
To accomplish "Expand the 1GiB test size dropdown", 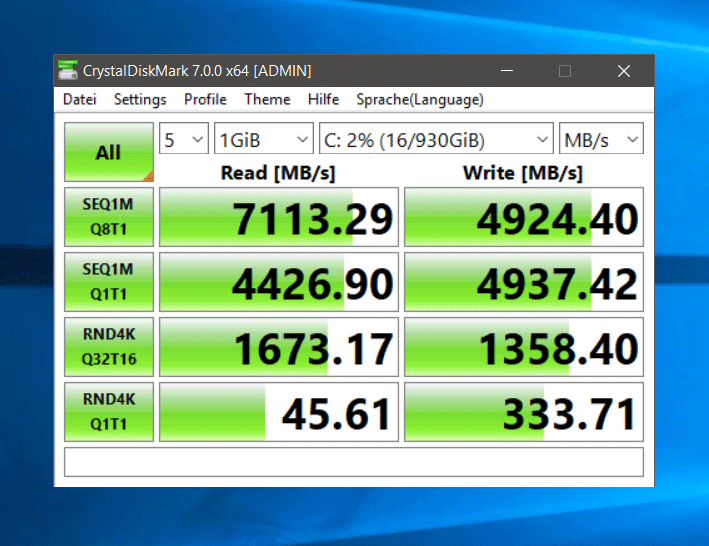I will pyautogui.click(x=264, y=138).
